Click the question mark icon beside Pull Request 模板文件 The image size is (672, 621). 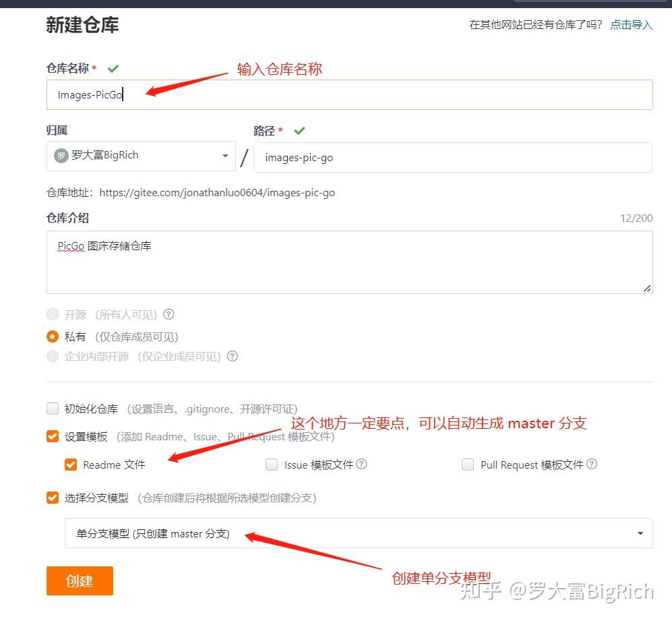click(x=592, y=464)
